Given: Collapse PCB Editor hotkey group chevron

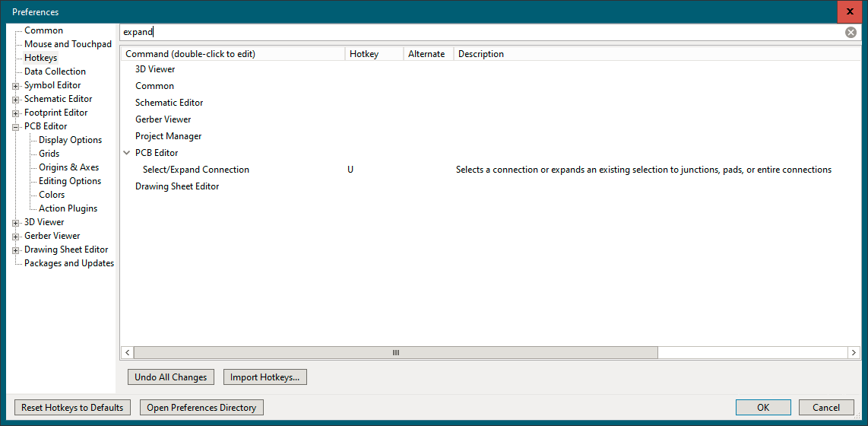Looking at the screenshot, I should pyautogui.click(x=128, y=153).
